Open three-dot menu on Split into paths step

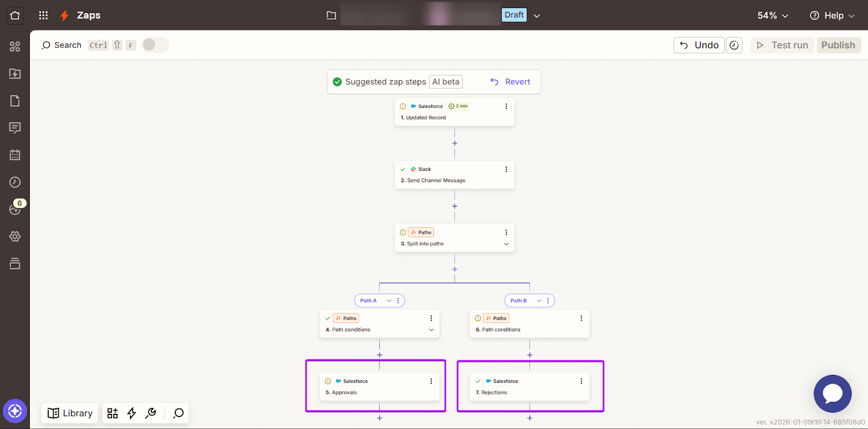506,232
